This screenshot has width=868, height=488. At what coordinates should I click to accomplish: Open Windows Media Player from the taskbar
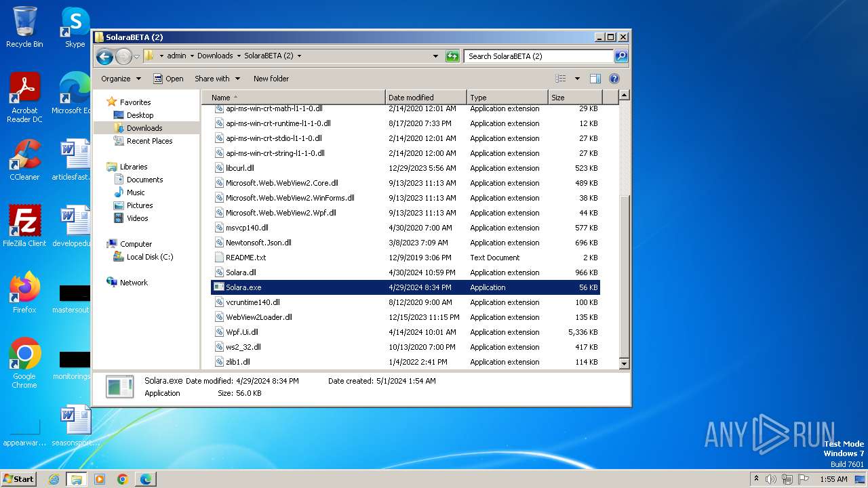[100, 479]
